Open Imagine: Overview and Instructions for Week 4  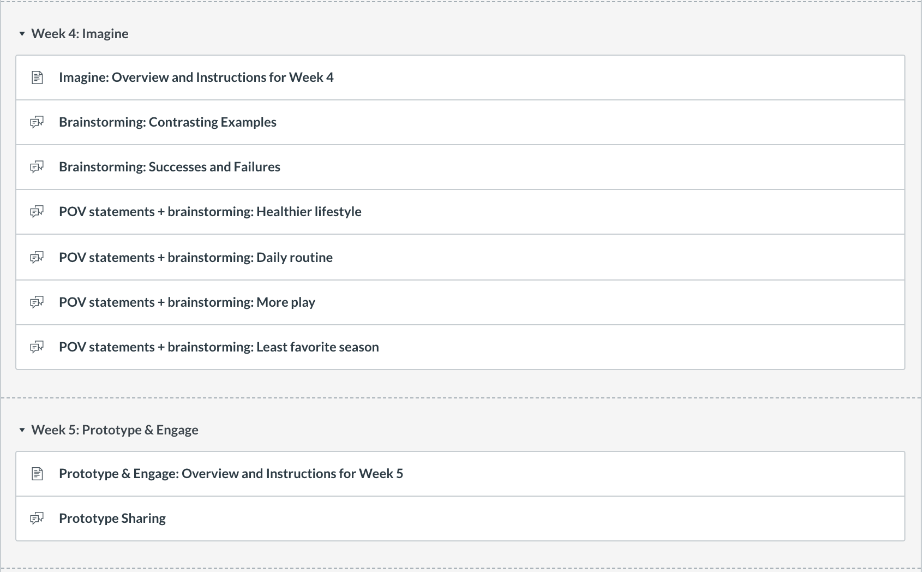point(196,78)
